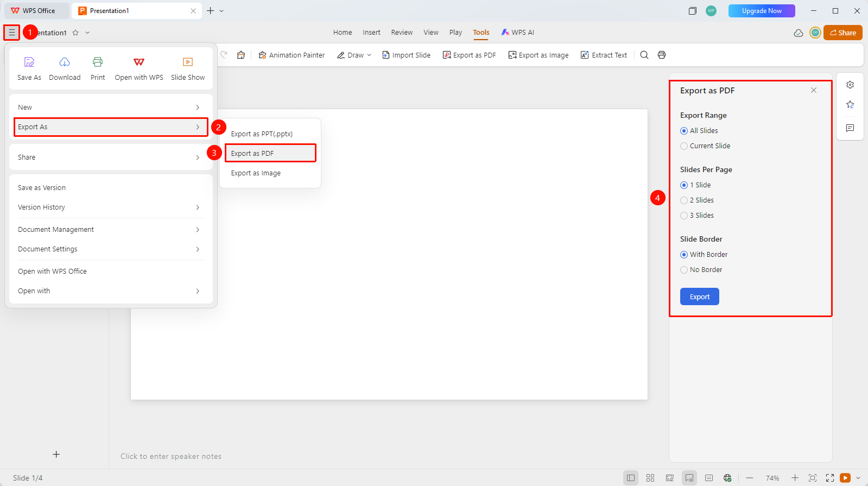
Task: Open the Draw tool dropdown
Action: point(369,55)
